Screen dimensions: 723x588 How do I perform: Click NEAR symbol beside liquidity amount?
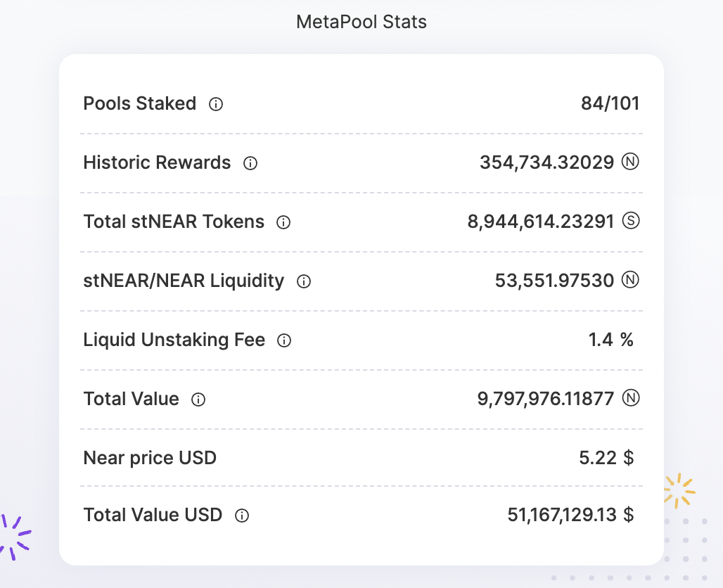coord(630,280)
